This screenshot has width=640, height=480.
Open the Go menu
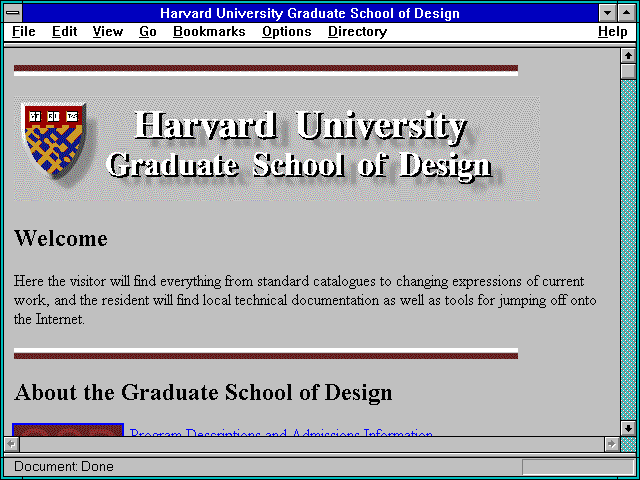tap(148, 32)
